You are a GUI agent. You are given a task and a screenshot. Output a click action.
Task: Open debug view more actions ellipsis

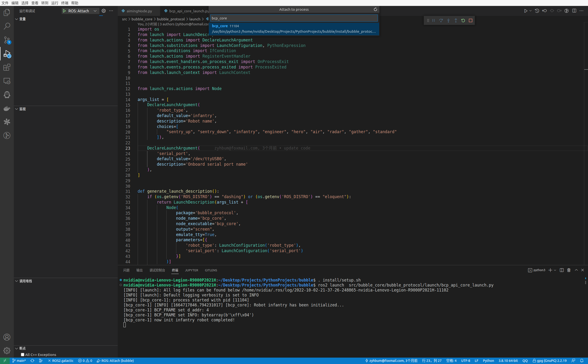(x=111, y=11)
